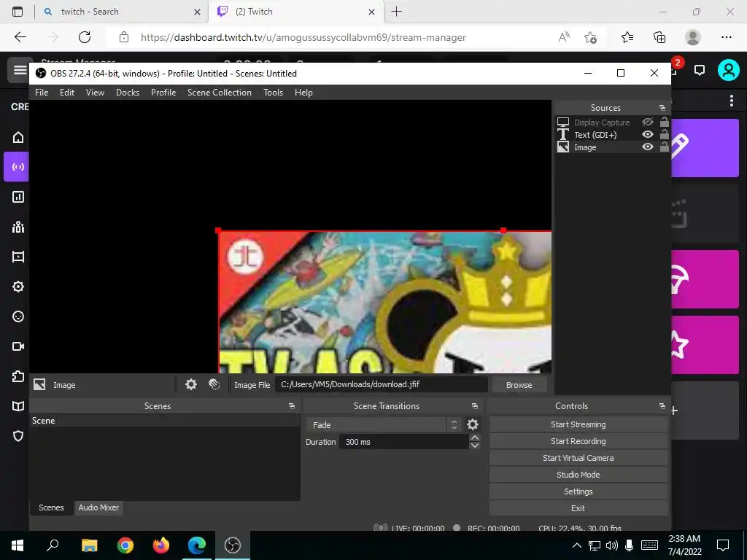
Task: Select Scene in the Scenes list
Action: 165,421
